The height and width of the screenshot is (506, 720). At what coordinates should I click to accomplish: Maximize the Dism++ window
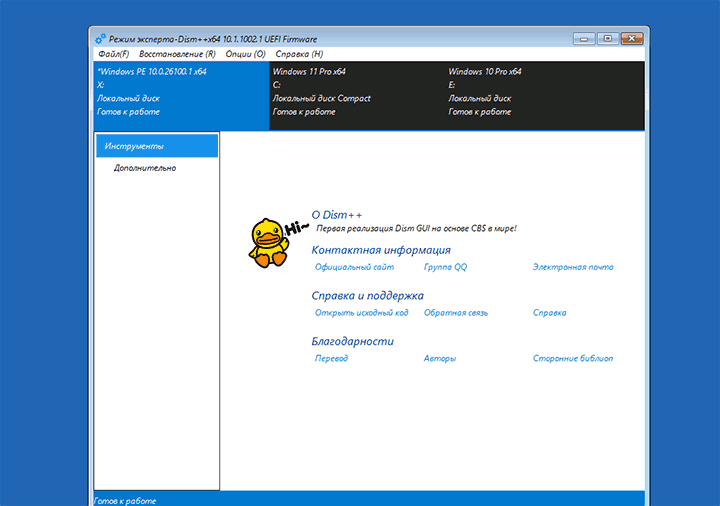click(x=607, y=39)
